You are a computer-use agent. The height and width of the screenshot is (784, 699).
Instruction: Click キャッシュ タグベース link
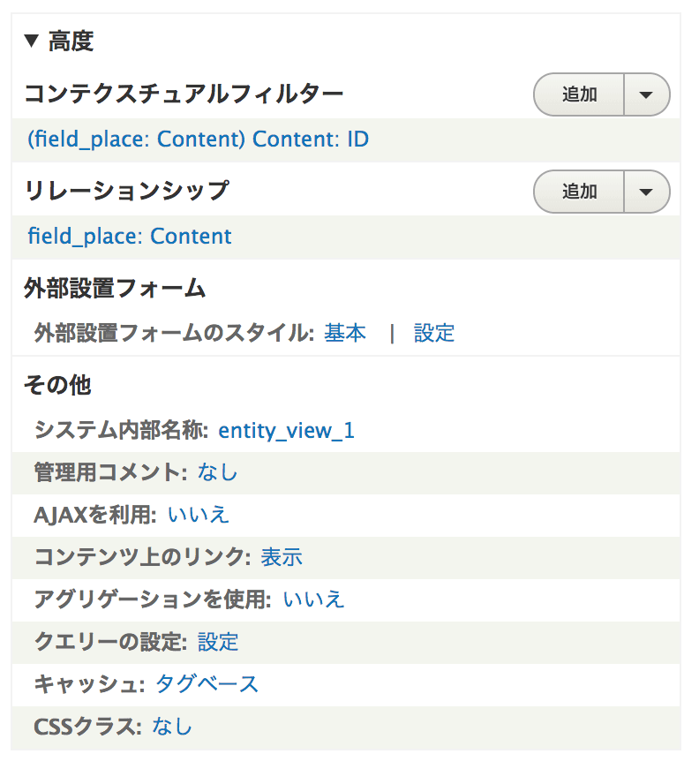coord(207,684)
